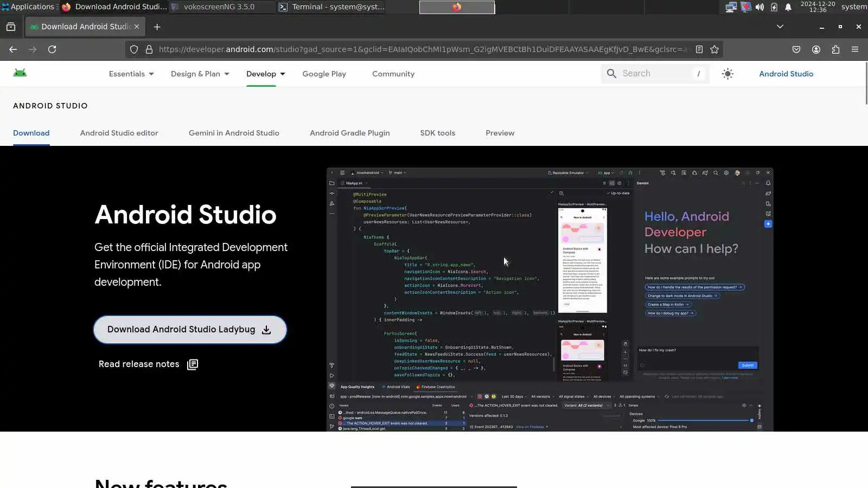Viewport: 868px width, 488px height.
Task: Open the Firefox application menu
Action: [855, 49]
